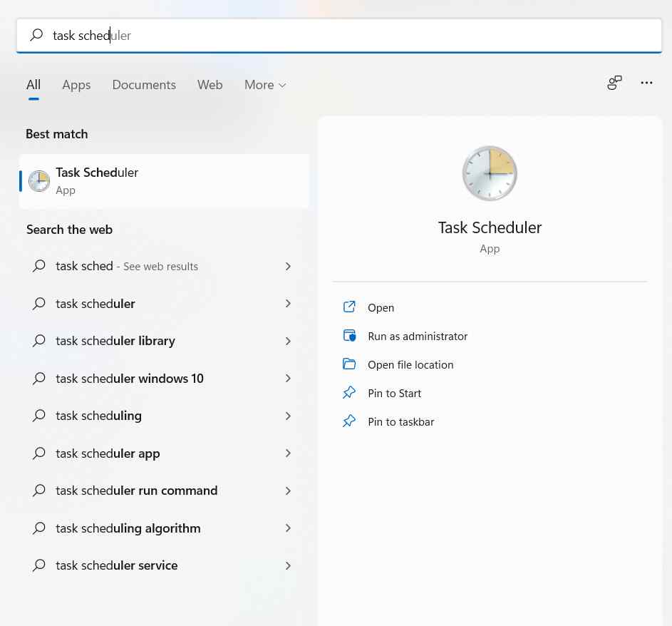Switch to the Web tab
This screenshot has height=626, width=672.
[x=210, y=85]
